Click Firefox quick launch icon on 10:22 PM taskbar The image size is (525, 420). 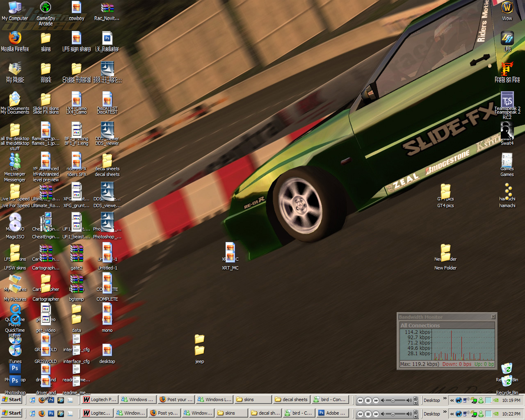pos(41,413)
